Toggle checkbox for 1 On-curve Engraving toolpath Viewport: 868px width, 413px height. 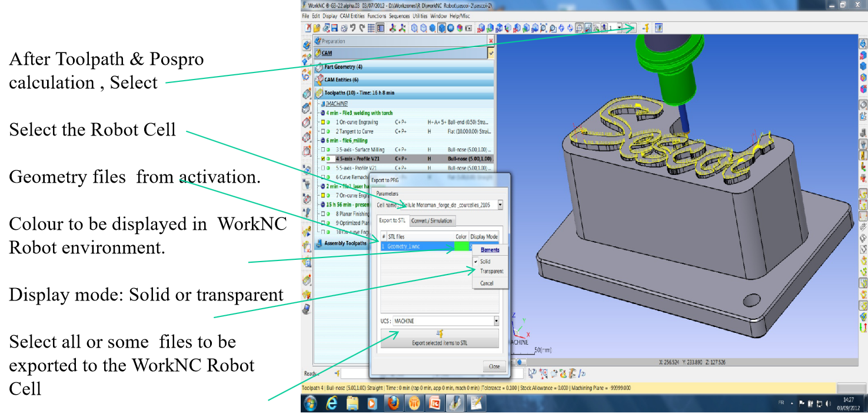point(322,122)
